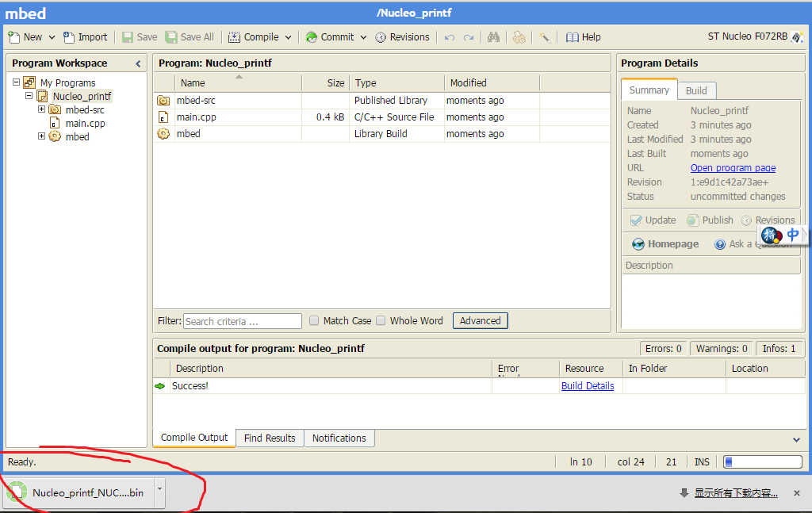Click the New program toolbar button
This screenshot has width=812, height=513.
click(x=25, y=37)
